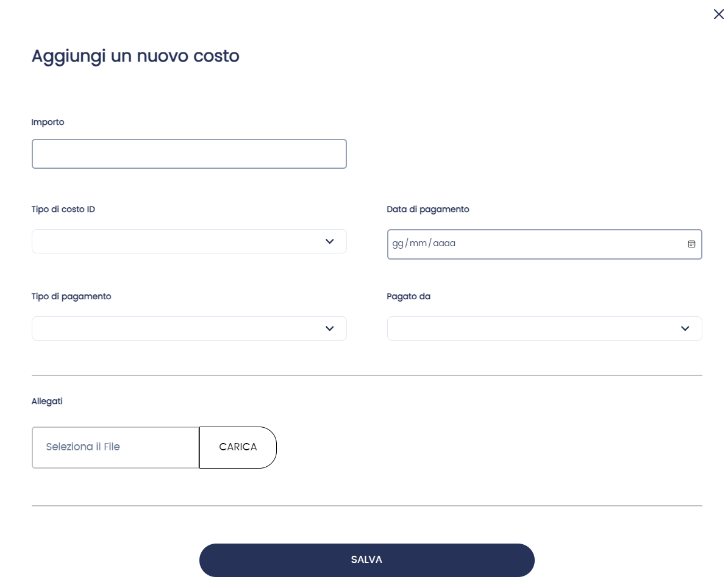This screenshot has height=585, width=728.
Task: Open the calendar picker icon in date field
Action: tap(691, 244)
